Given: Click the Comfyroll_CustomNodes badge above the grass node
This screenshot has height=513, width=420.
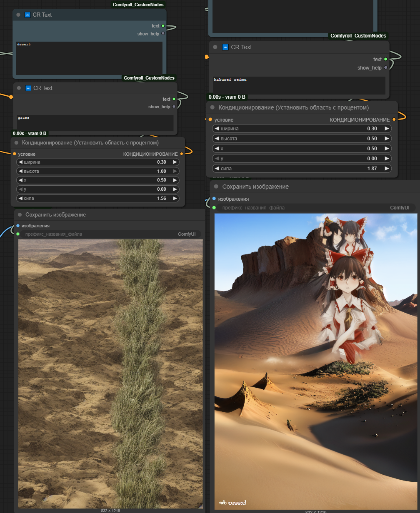Looking at the screenshot, I should 149,78.
